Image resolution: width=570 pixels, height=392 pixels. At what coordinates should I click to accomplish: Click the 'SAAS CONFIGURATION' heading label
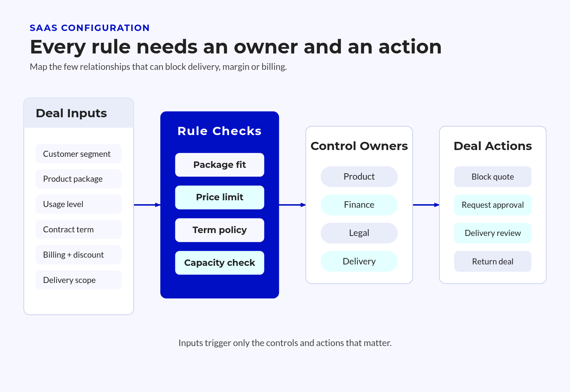pos(89,28)
